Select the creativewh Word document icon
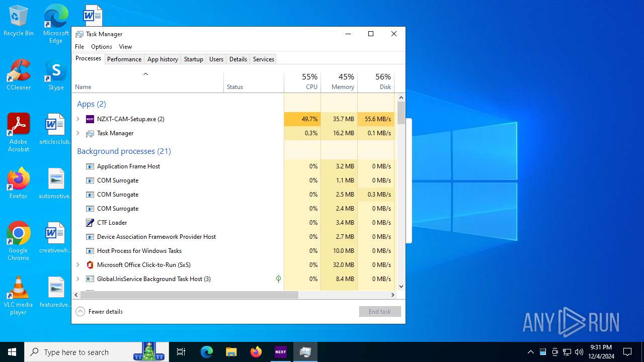Screen dimensions: 644x362 [56, 238]
